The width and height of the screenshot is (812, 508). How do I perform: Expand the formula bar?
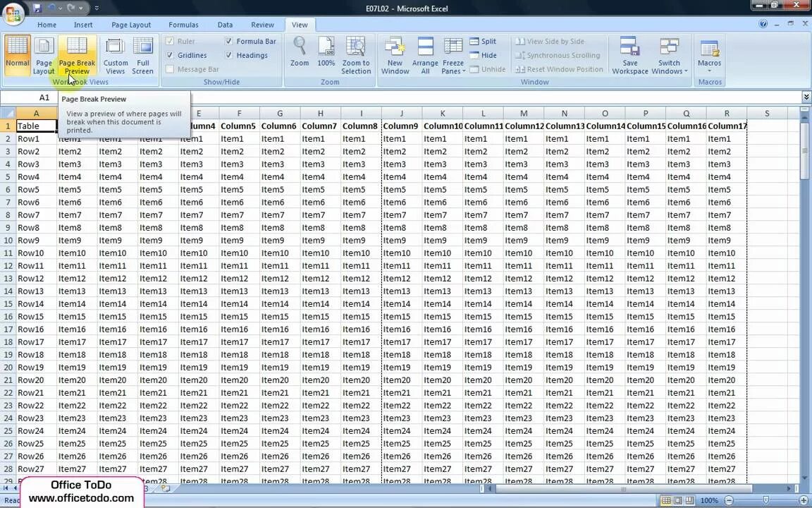tap(806, 97)
